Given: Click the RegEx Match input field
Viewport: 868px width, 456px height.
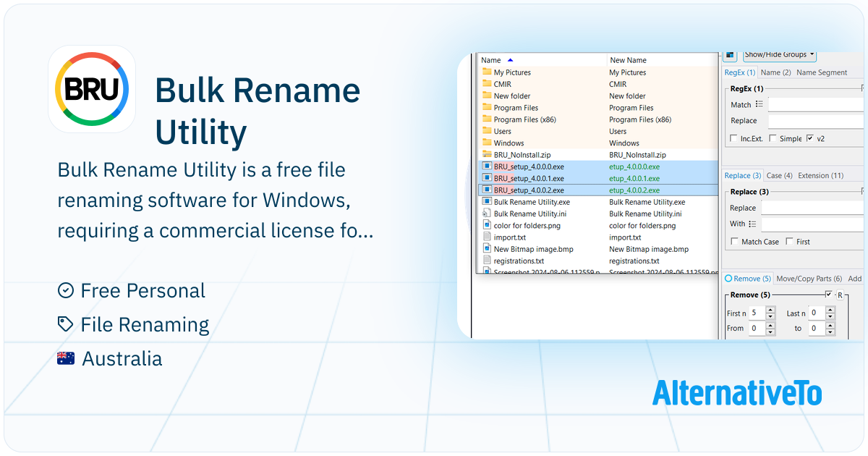Looking at the screenshot, I should click(815, 105).
